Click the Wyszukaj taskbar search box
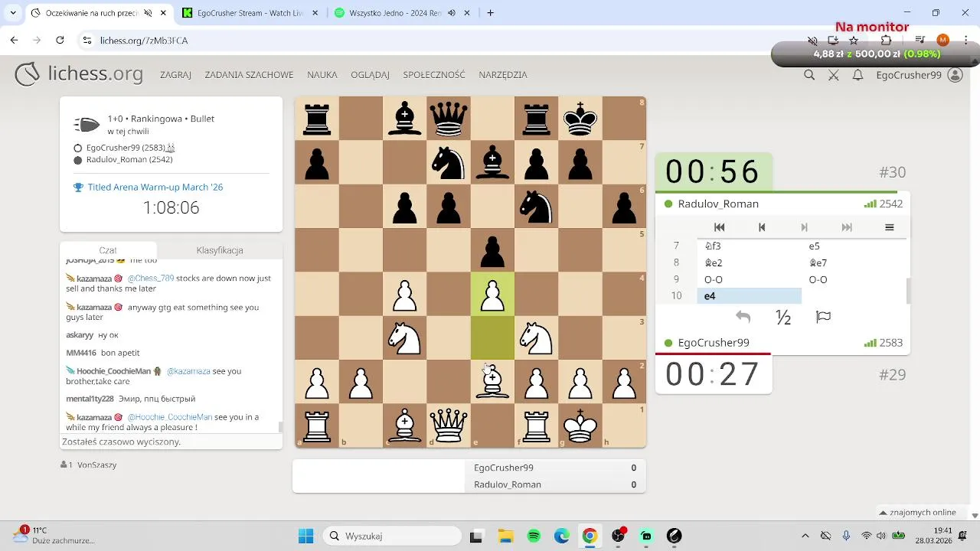The image size is (980, 551). pyautogui.click(x=392, y=536)
